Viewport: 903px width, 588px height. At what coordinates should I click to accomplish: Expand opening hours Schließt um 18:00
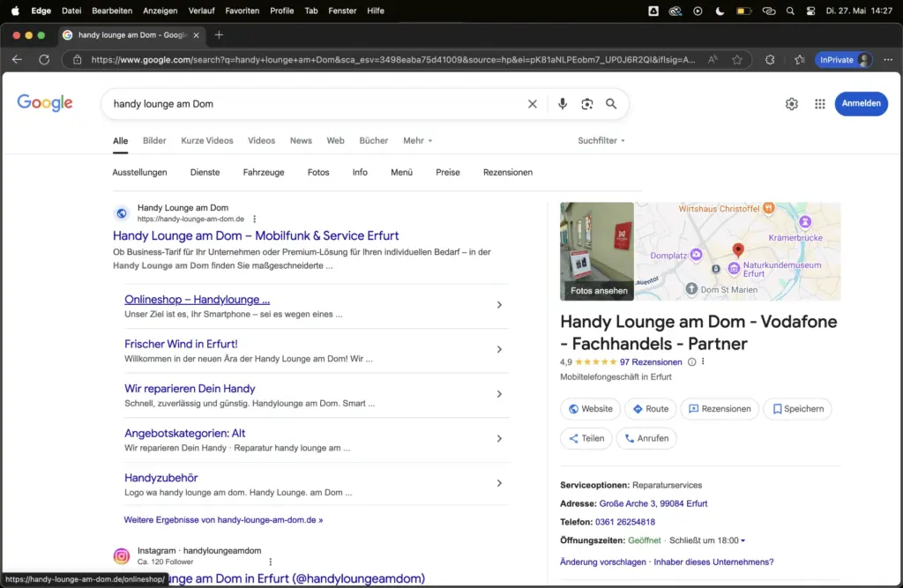(x=707, y=540)
